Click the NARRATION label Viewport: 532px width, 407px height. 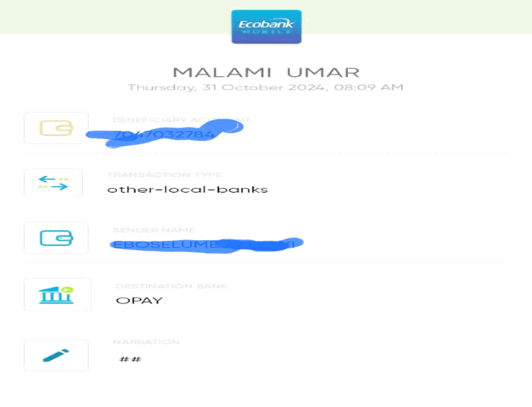click(146, 342)
